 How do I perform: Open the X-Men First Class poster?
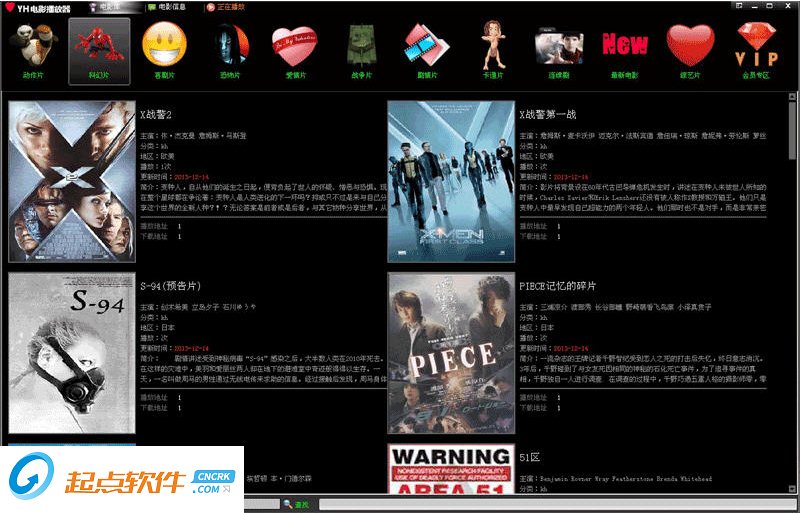(451, 181)
